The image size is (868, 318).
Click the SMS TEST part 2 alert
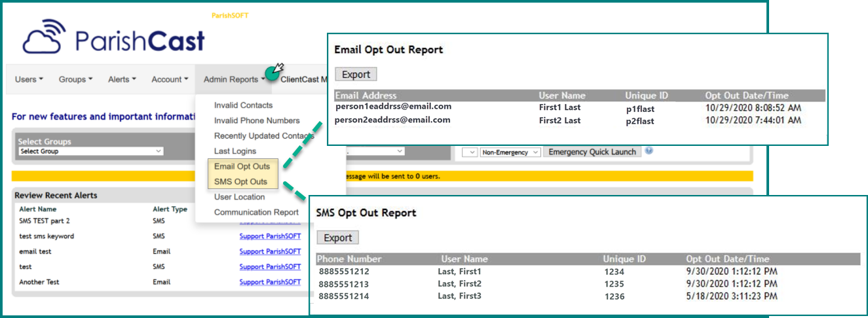click(44, 221)
